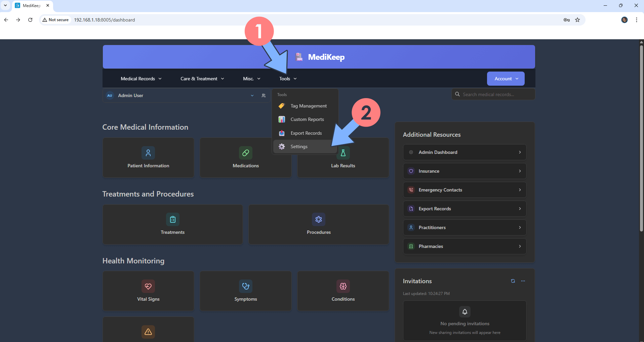
Task: Click the Conditions brain icon
Action: click(343, 286)
